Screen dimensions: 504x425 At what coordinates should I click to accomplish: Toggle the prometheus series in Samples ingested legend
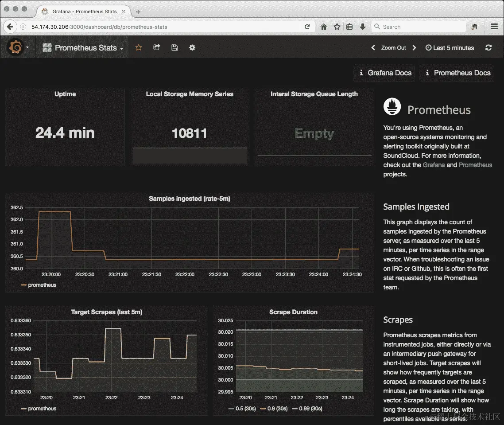tap(41, 285)
